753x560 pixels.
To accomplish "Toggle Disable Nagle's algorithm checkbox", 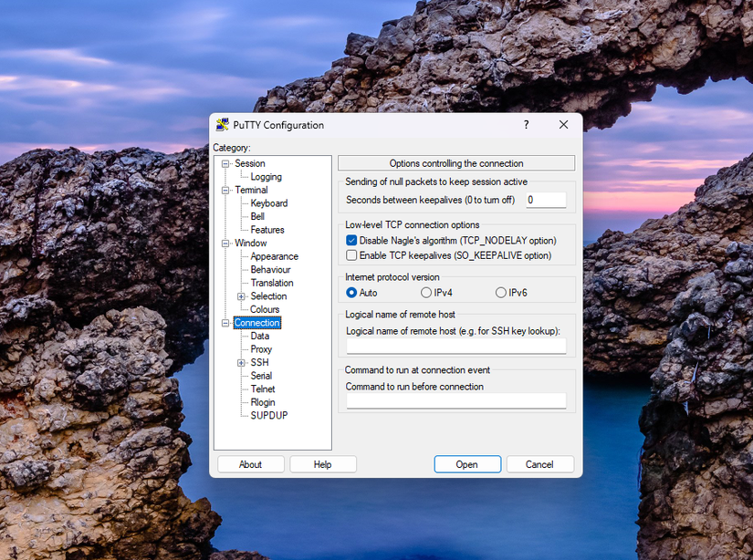I will coord(351,241).
